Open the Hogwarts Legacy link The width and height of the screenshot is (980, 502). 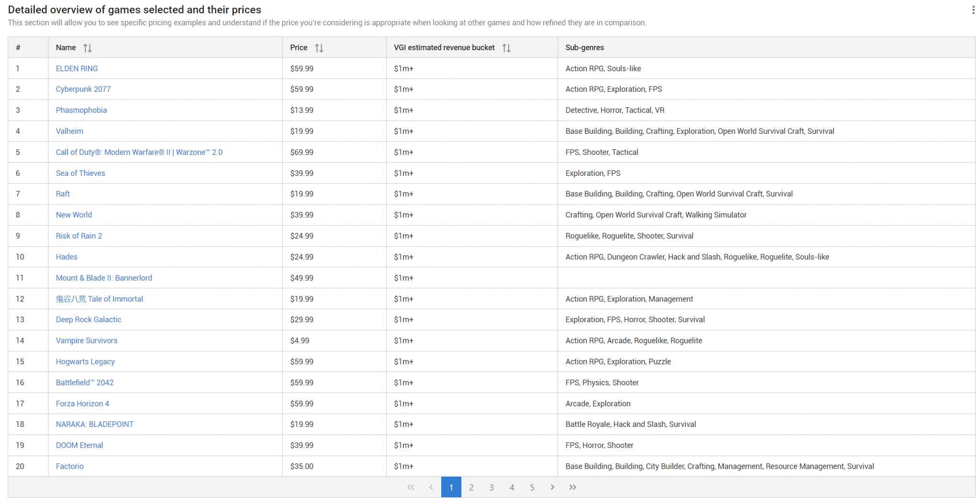(85, 362)
